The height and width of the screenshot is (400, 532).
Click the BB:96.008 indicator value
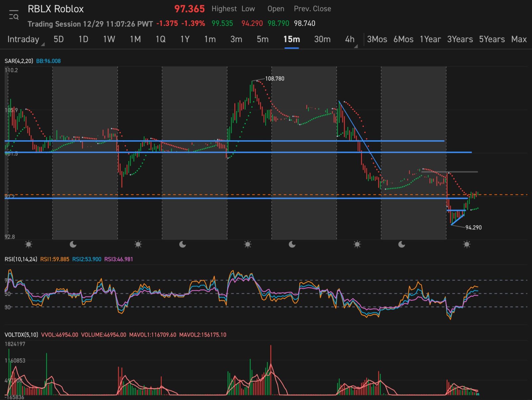[x=49, y=61]
